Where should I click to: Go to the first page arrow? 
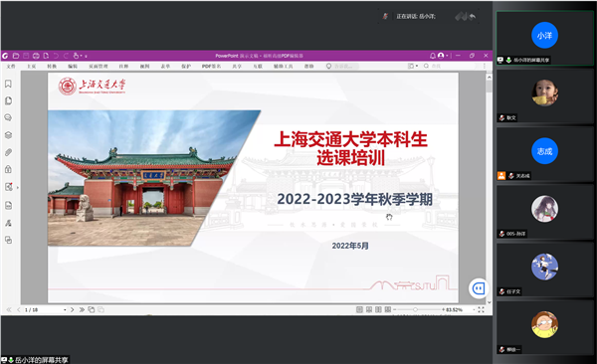(x=9, y=309)
